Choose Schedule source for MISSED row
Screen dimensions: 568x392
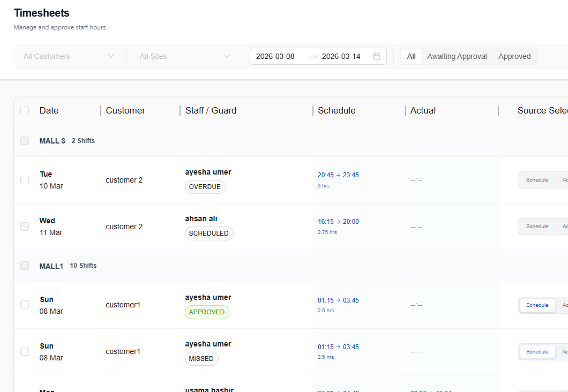[x=537, y=352]
